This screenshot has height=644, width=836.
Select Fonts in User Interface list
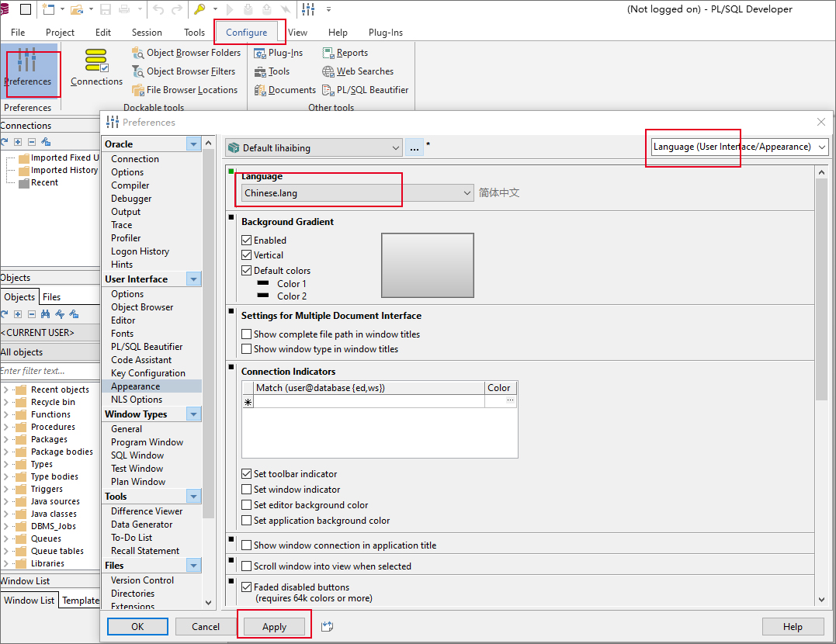tap(122, 334)
